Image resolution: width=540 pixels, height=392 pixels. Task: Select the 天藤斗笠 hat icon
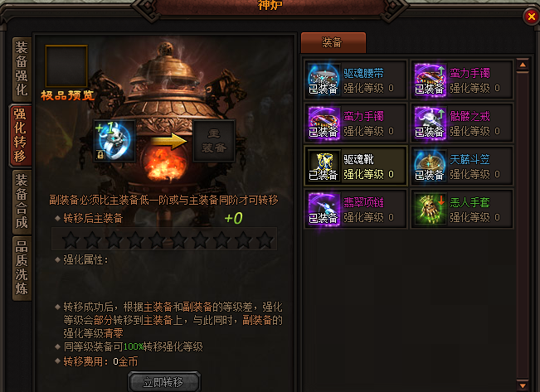tap(430, 166)
